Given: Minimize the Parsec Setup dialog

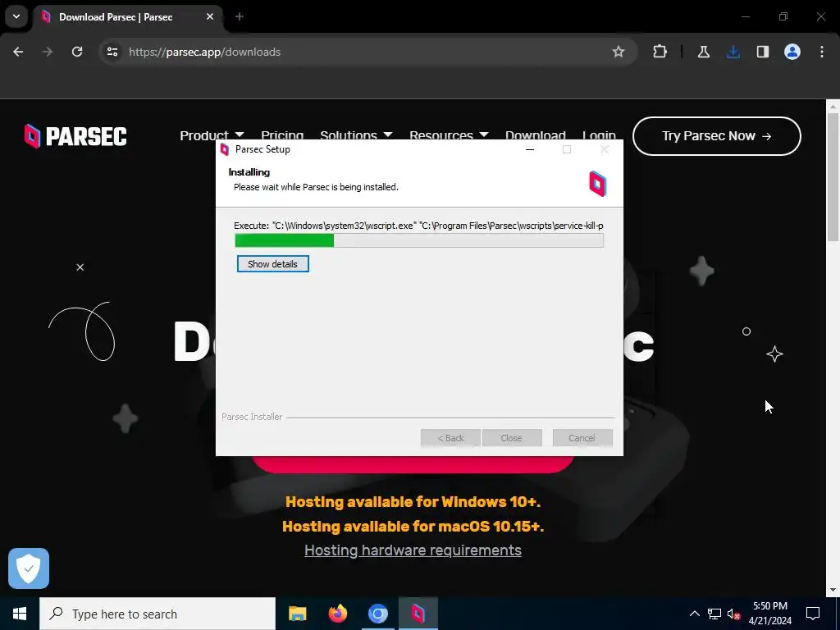Looking at the screenshot, I should pyautogui.click(x=530, y=149).
